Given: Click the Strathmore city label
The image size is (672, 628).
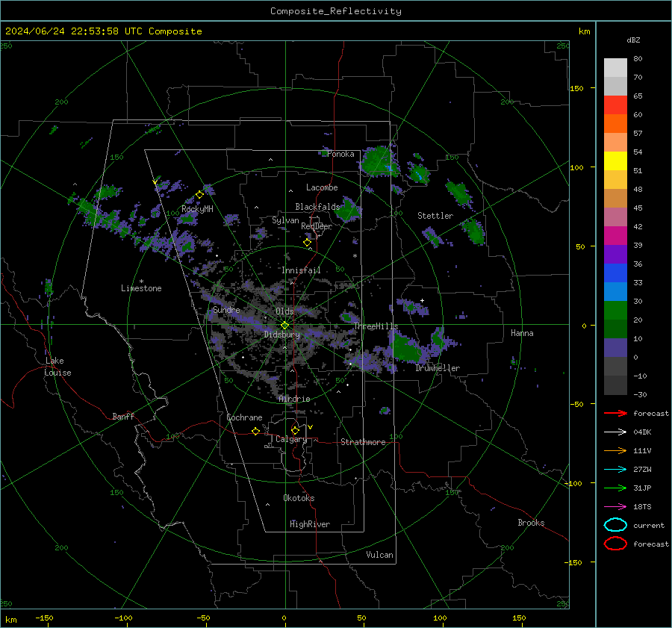Looking at the screenshot, I should tap(363, 442).
